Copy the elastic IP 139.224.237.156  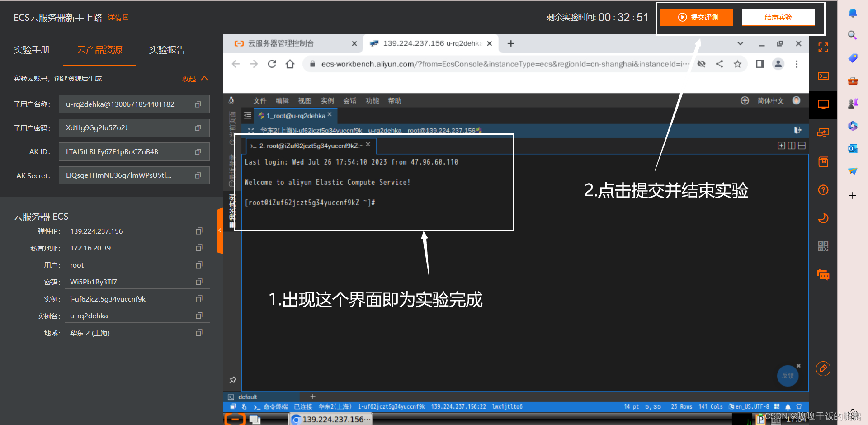click(x=199, y=231)
